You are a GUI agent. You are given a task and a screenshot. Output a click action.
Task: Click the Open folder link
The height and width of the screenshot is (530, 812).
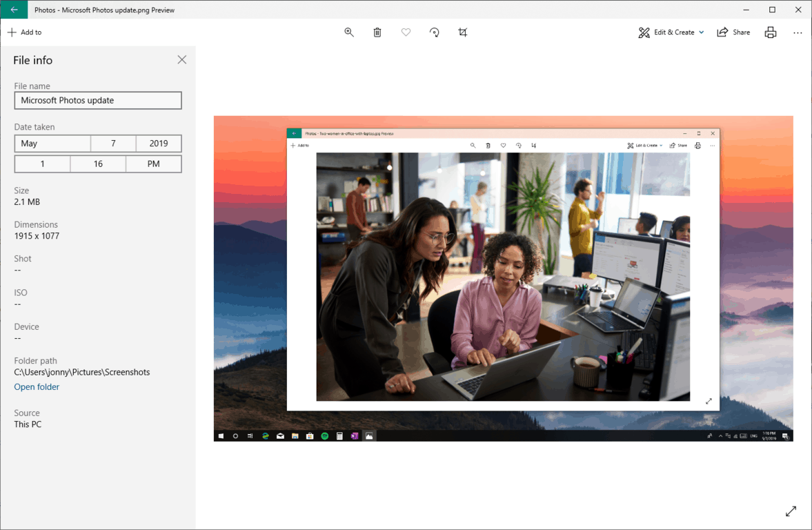click(x=37, y=387)
